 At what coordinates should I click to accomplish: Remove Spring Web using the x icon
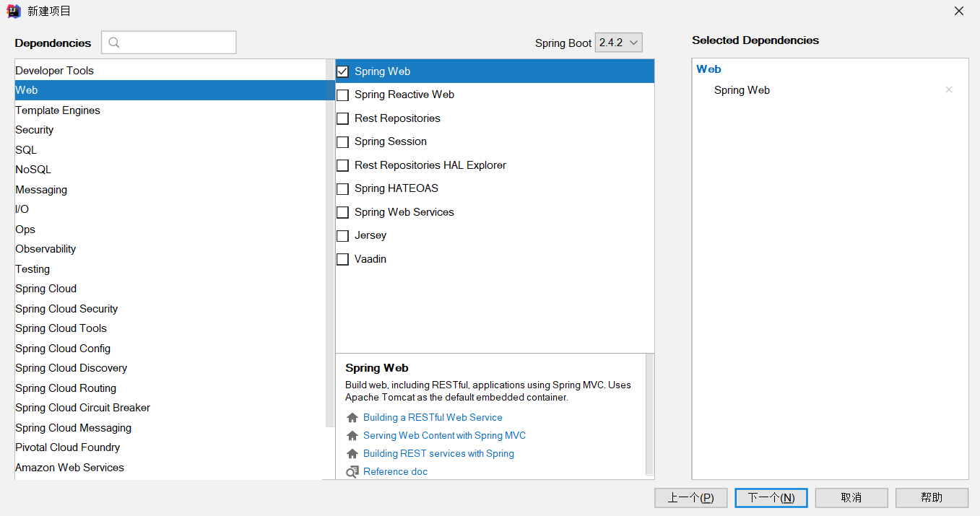(949, 89)
